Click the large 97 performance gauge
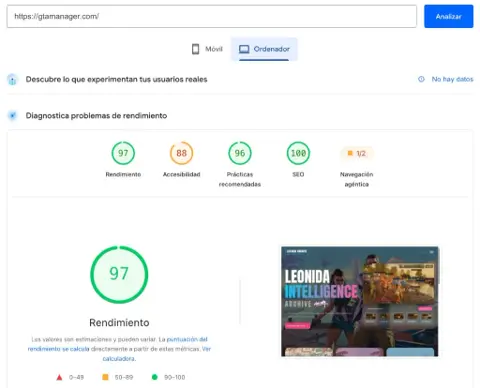 click(x=119, y=275)
